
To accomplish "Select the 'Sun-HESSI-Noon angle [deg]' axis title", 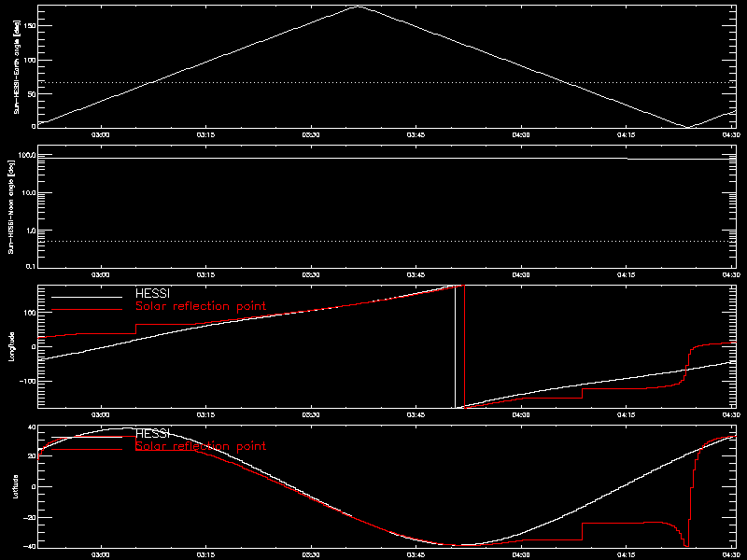I will tap(11, 206).
